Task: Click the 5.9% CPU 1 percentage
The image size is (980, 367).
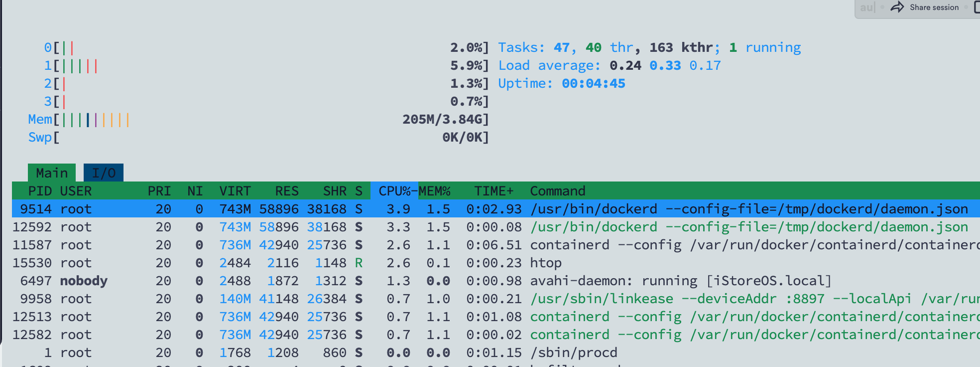Action: [x=466, y=65]
